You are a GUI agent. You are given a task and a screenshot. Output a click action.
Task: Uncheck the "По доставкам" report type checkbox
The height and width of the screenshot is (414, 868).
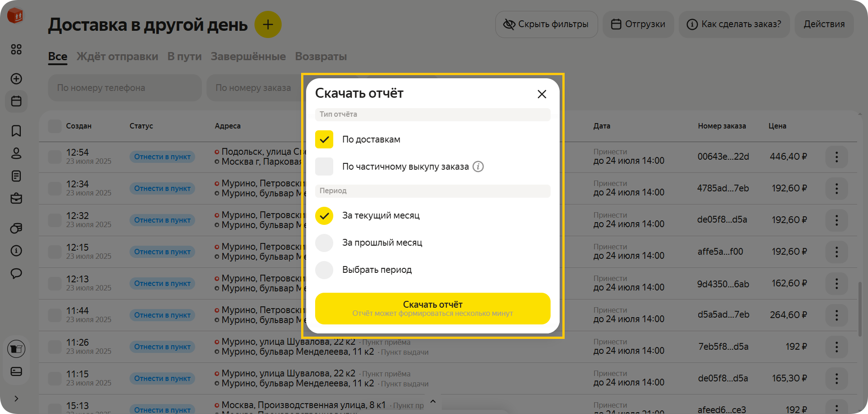point(324,139)
